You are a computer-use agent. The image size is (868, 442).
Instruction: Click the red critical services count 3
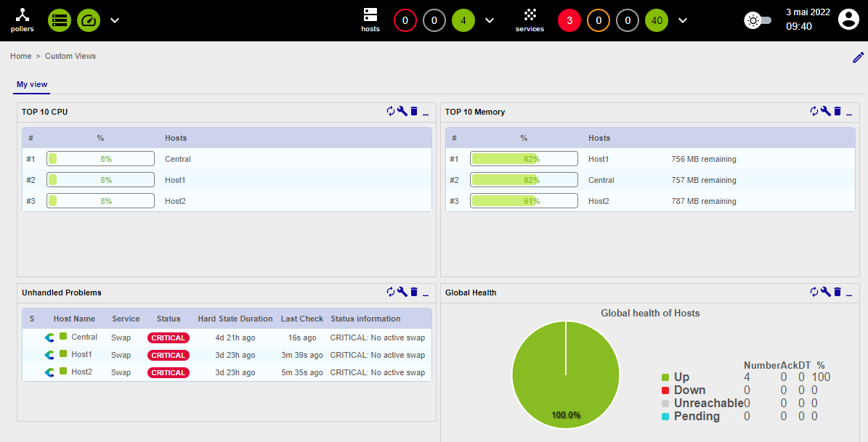point(569,20)
